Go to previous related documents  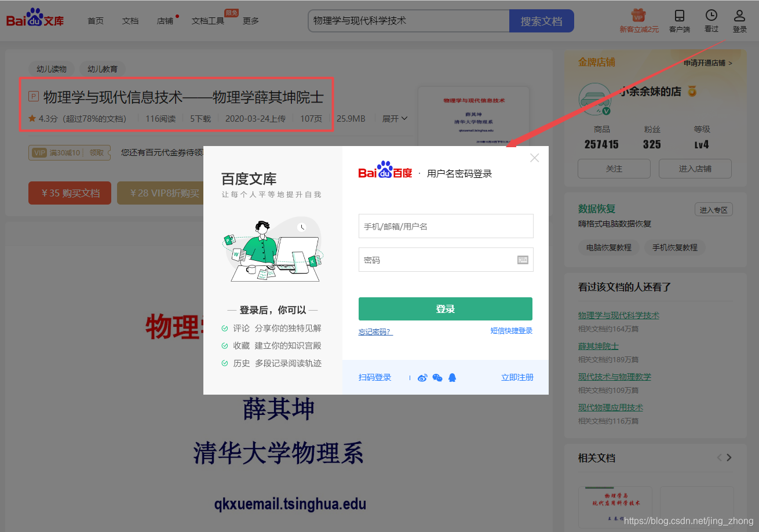pos(719,457)
